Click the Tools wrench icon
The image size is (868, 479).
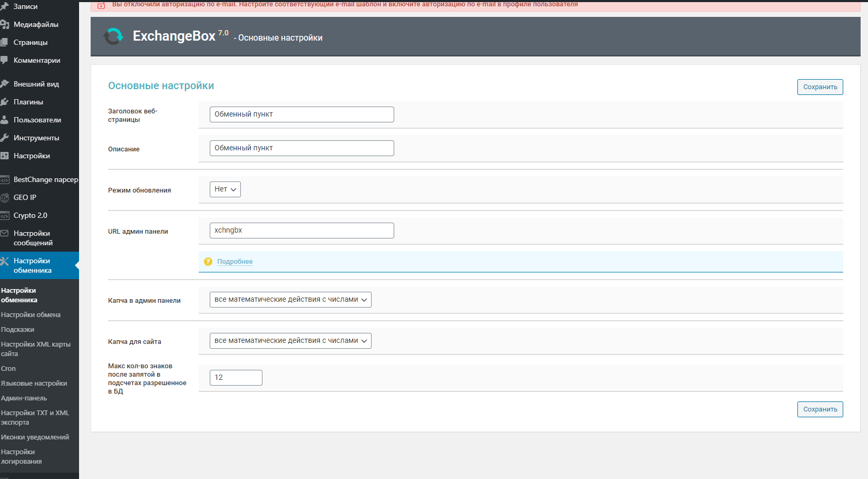click(x=5, y=138)
